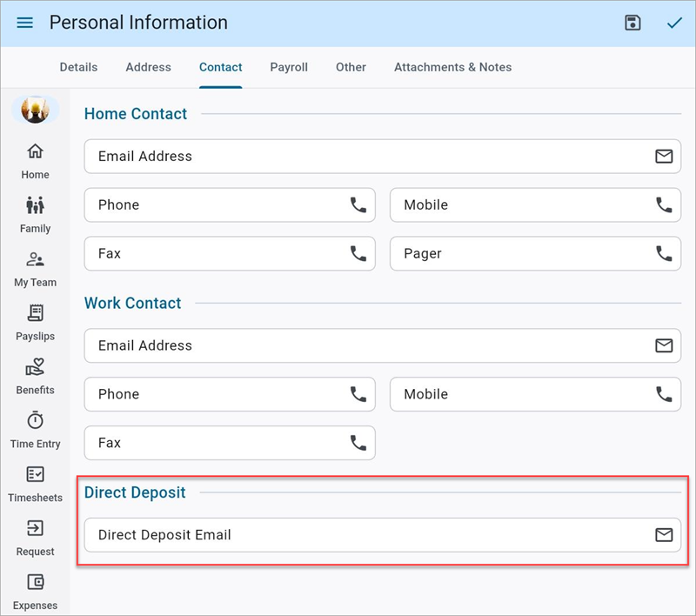The height and width of the screenshot is (616, 696).
Task: Open Timesheets in the sidebar
Action: pyautogui.click(x=35, y=485)
